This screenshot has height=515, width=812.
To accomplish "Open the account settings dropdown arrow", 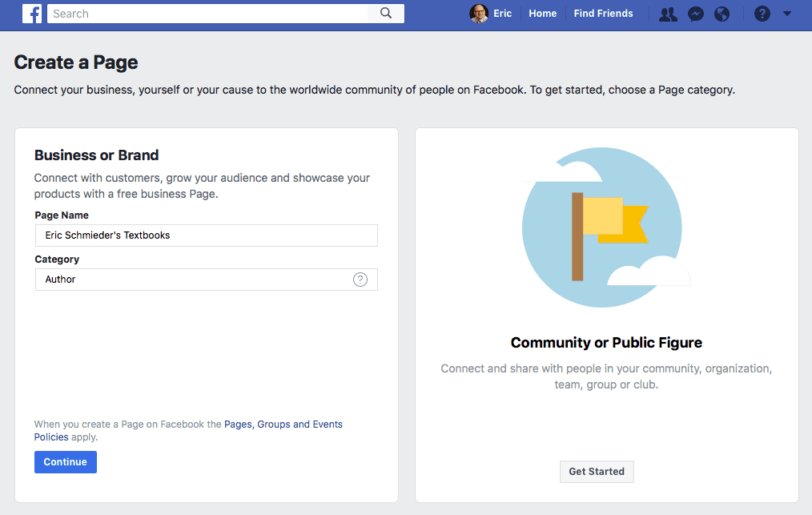I will point(786,14).
